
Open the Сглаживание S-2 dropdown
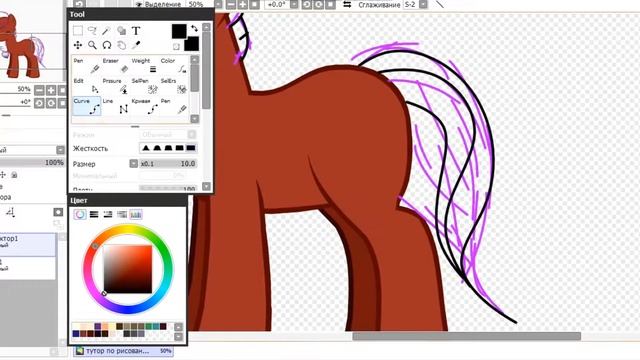tap(424, 4)
